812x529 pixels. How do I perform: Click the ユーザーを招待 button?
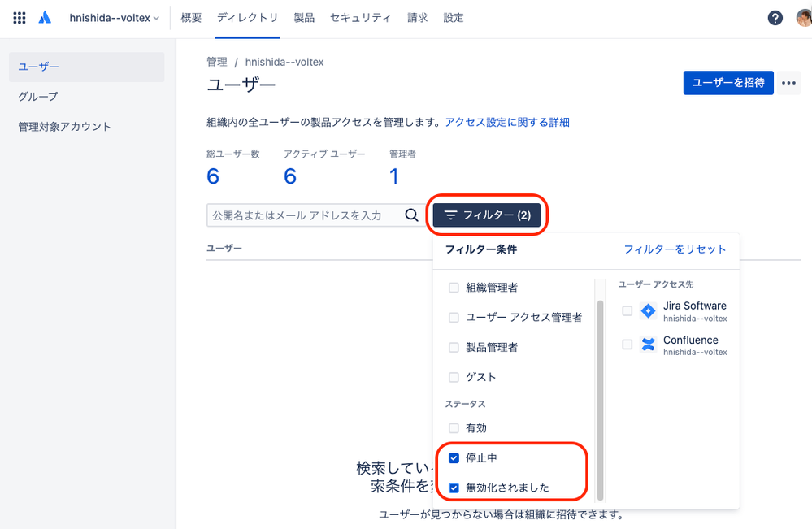point(727,83)
